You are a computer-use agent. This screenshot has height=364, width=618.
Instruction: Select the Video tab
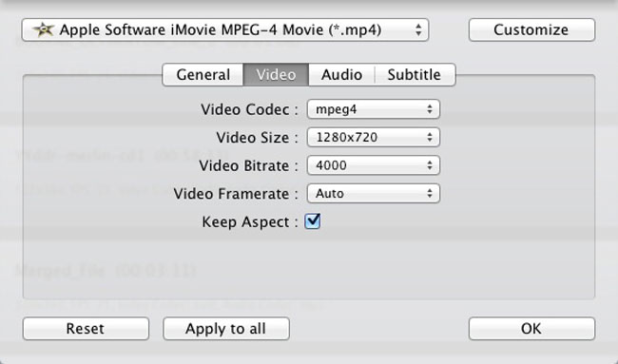pyautogui.click(x=276, y=74)
